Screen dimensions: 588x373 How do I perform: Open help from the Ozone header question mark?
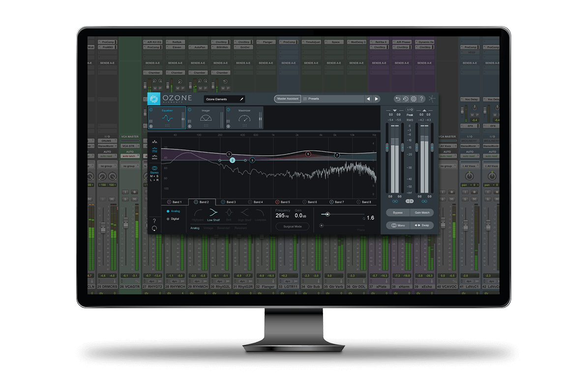[x=421, y=99]
